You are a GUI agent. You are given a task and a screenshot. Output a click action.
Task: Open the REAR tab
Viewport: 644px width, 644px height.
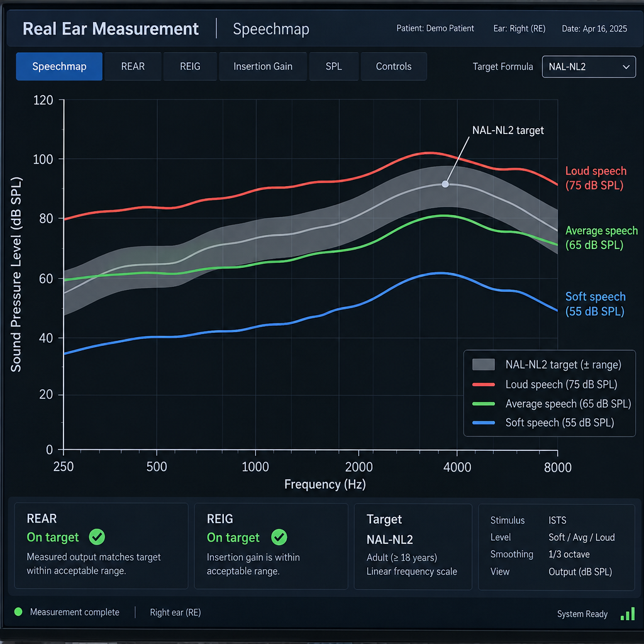[133, 66]
